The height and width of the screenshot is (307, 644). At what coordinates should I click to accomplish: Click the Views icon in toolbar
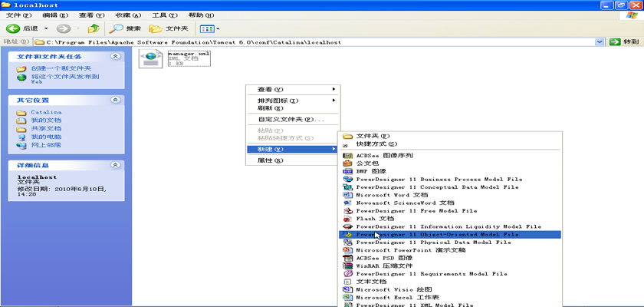click(x=207, y=28)
